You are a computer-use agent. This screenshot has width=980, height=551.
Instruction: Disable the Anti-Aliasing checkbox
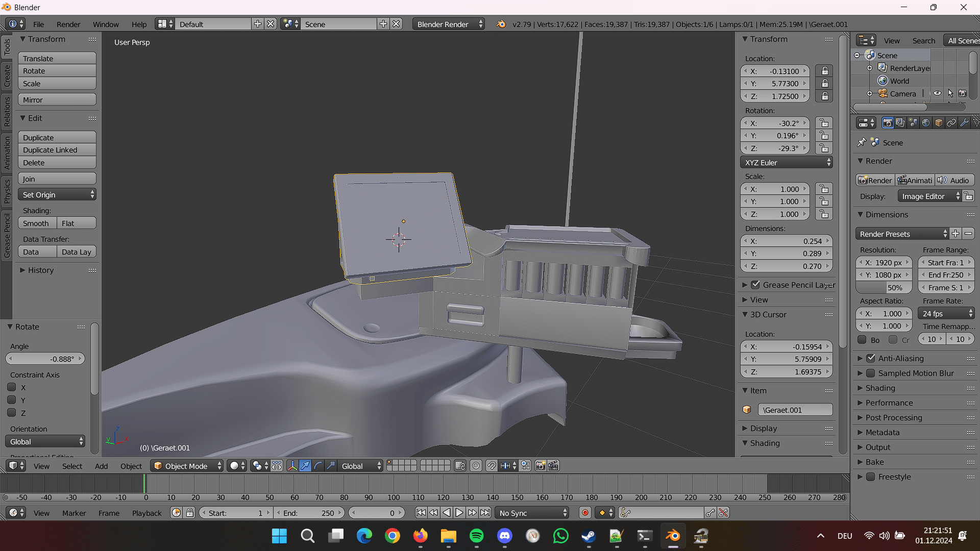[x=871, y=359]
